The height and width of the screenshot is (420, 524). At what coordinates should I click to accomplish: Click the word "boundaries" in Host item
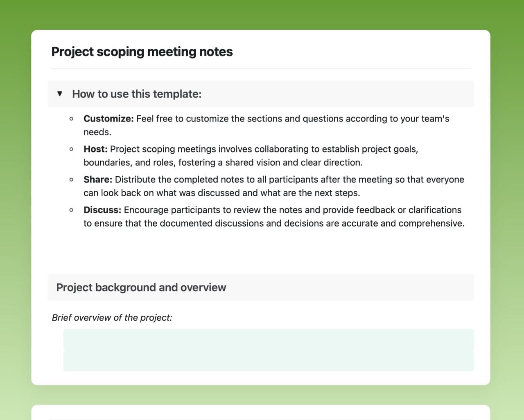[106, 162]
